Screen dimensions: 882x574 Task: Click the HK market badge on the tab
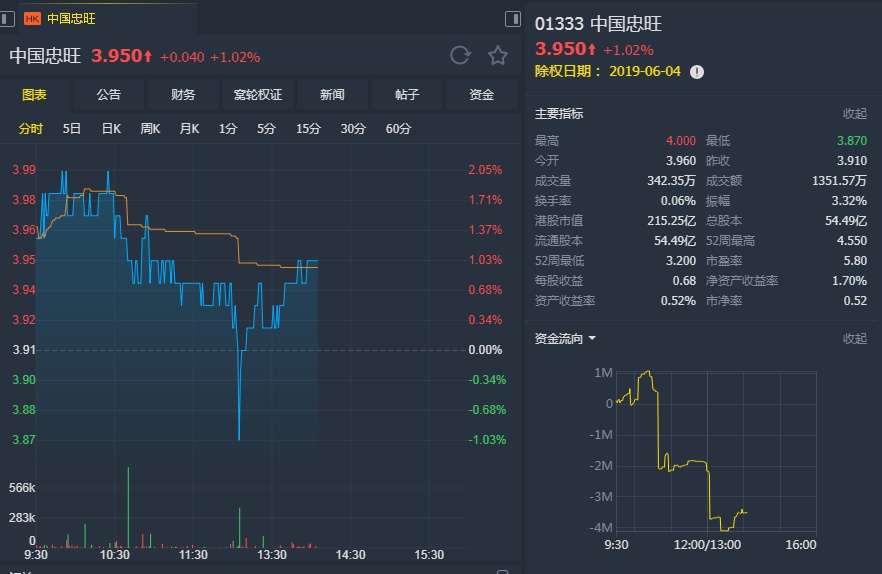coord(32,18)
